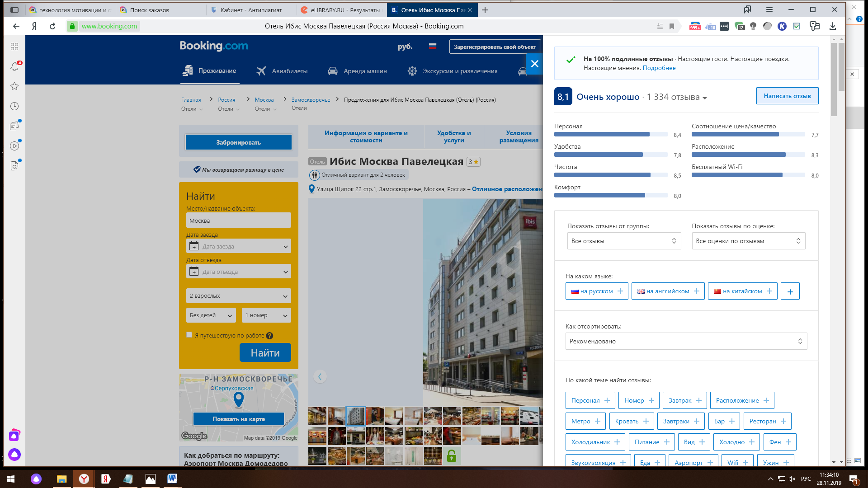Click "Зарегистрировать свой объект" button
Image resolution: width=868 pixels, height=488 pixels.
[x=495, y=47]
